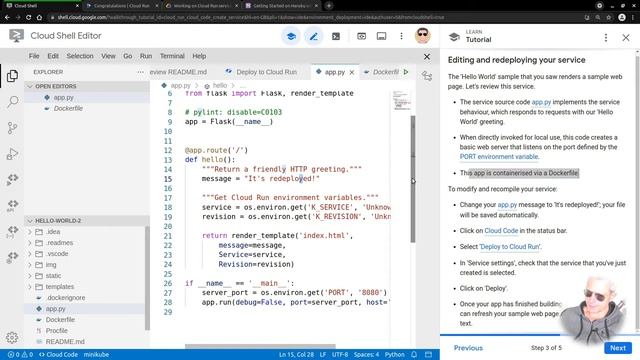Click the Cloud Code link in tutorial
Image resolution: width=640 pixels, height=360 pixels.
coord(501,231)
